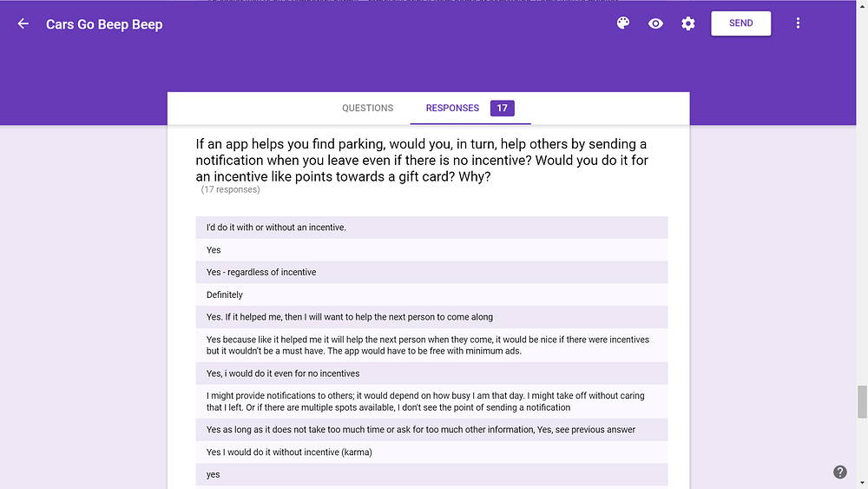
Task: Preview the form with eye icon
Action: tap(655, 23)
